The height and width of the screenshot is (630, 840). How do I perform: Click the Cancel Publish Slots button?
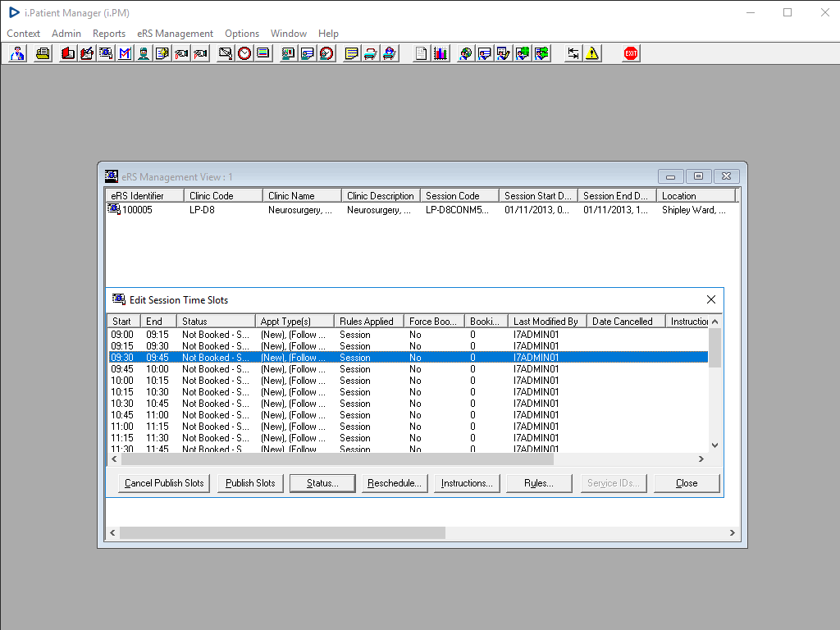point(164,483)
